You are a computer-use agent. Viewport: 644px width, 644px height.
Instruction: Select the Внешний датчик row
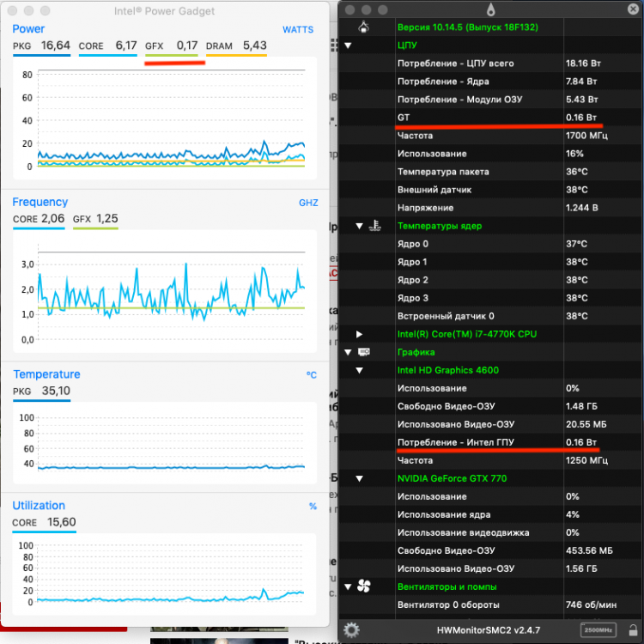click(x=491, y=190)
